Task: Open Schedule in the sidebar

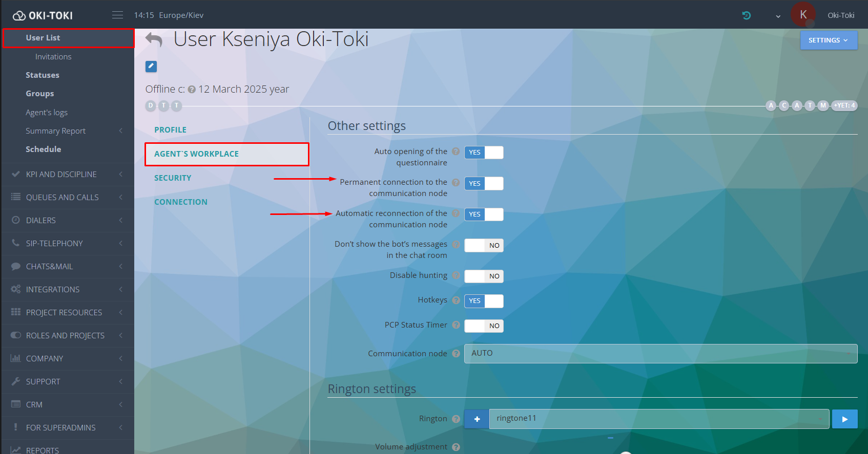Action: click(44, 149)
